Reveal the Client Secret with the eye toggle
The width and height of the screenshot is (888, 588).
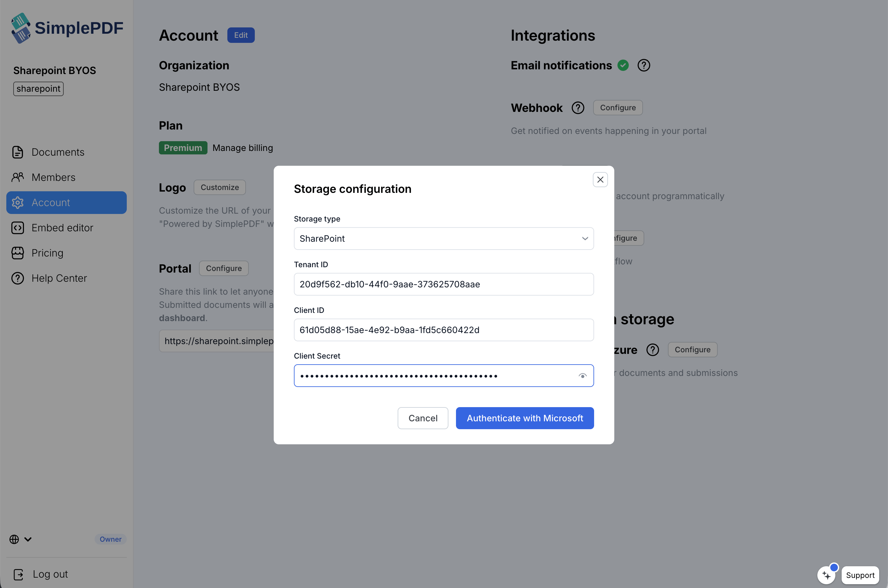pyautogui.click(x=583, y=375)
